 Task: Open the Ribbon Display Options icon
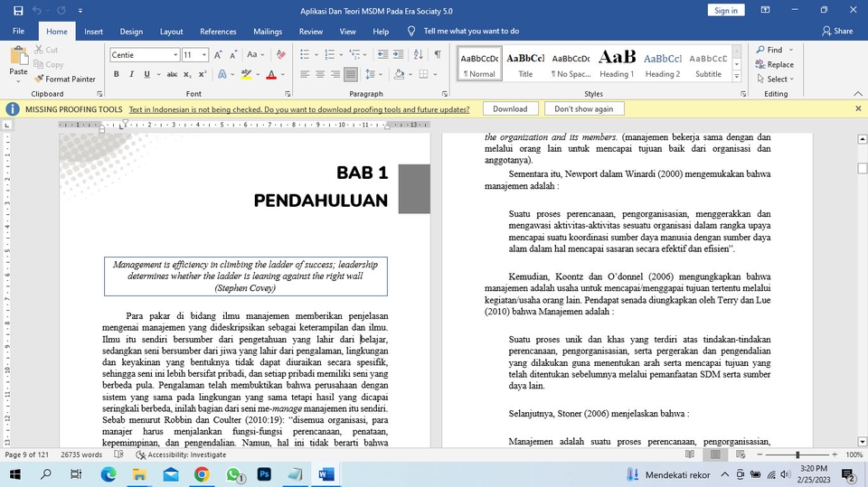(766, 10)
